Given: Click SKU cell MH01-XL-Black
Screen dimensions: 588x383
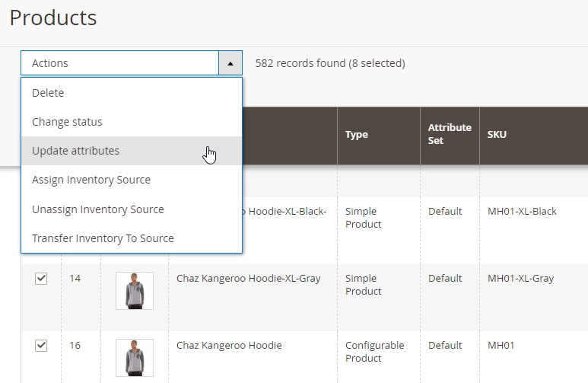Looking at the screenshot, I should point(522,212).
